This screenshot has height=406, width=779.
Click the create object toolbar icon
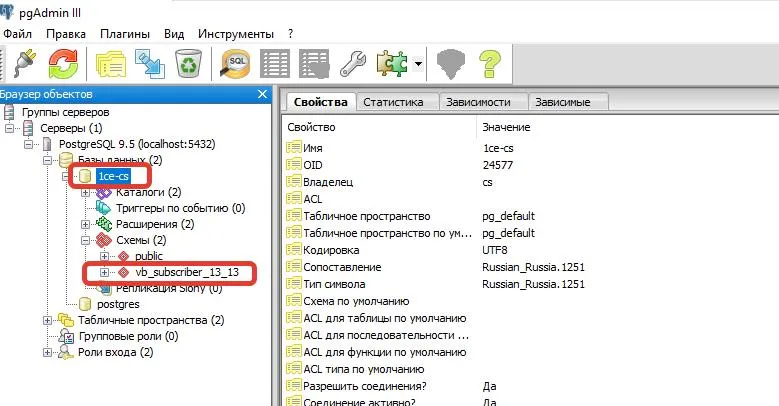coord(150,65)
